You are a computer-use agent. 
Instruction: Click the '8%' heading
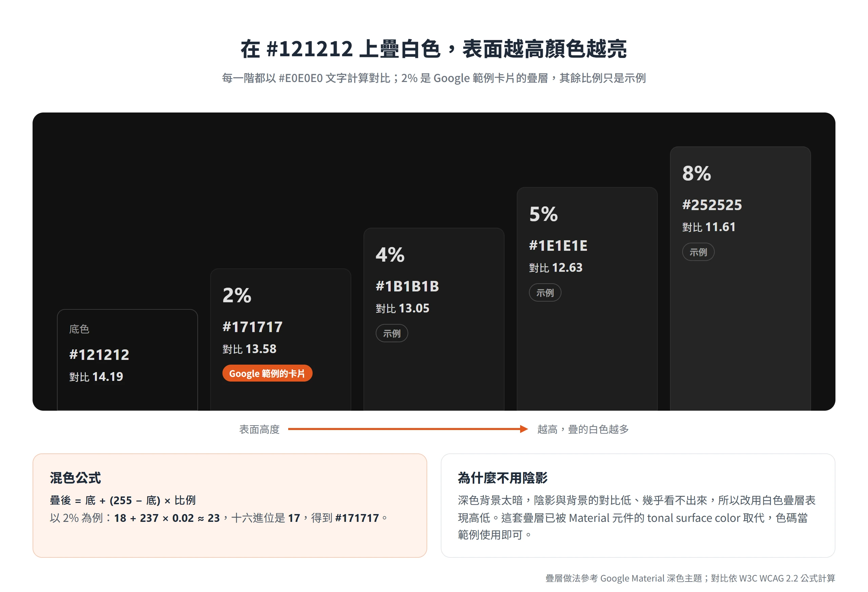click(696, 173)
